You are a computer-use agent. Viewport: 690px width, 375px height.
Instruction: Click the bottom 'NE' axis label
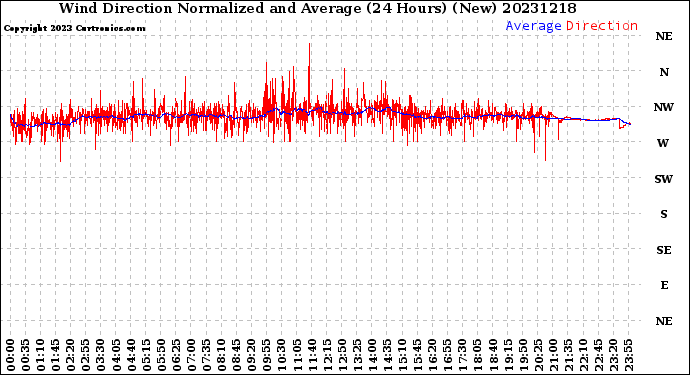[x=664, y=321]
